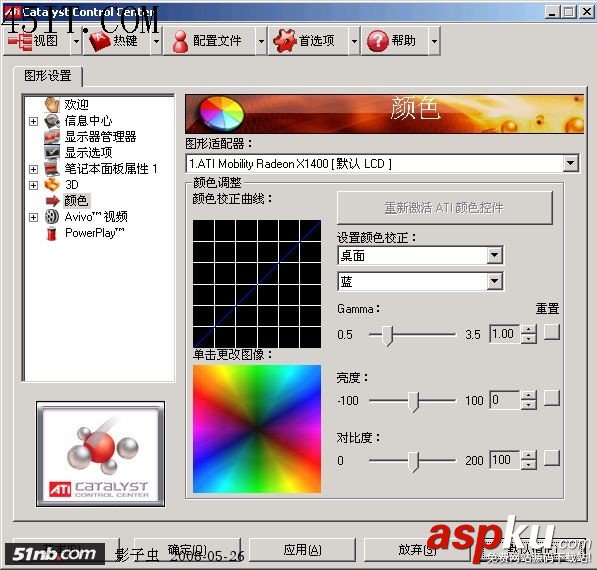Select 颜色 in the settings tree
Screen dimensions: 597x570
[76, 201]
